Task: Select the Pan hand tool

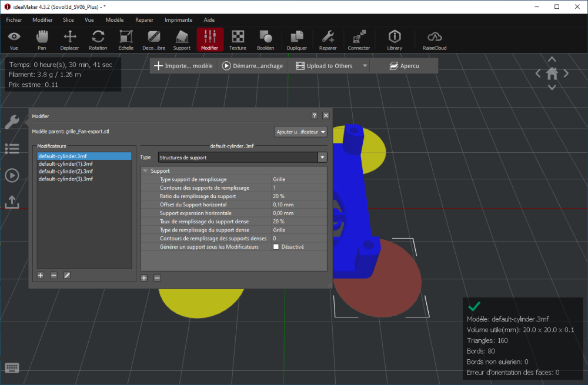Action: pos(42,40)
